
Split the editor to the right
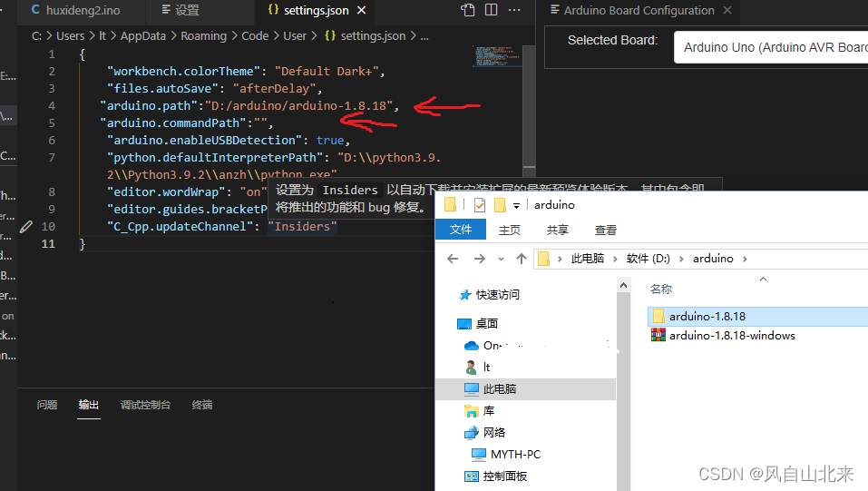[491, 10]
